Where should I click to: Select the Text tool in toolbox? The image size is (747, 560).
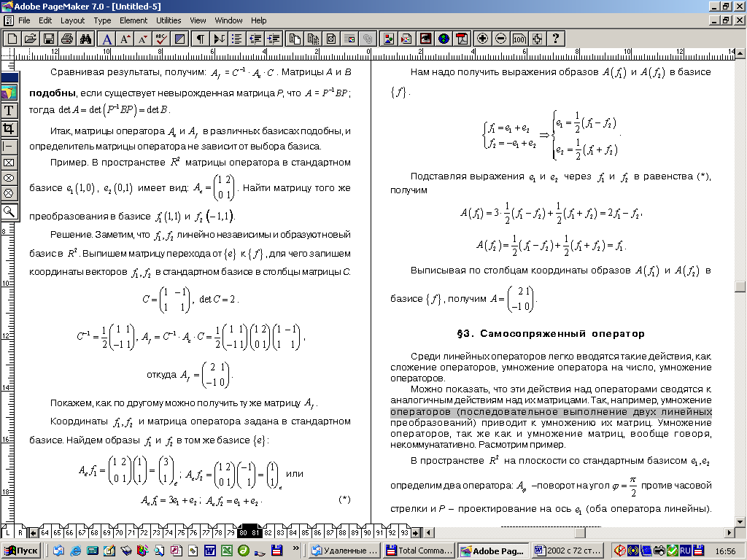(9, 111)
